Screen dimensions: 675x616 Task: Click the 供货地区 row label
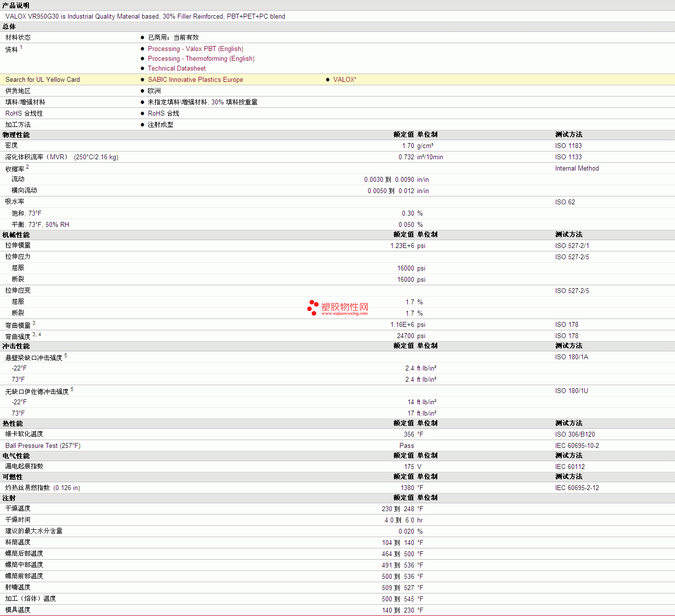point(18,91)
